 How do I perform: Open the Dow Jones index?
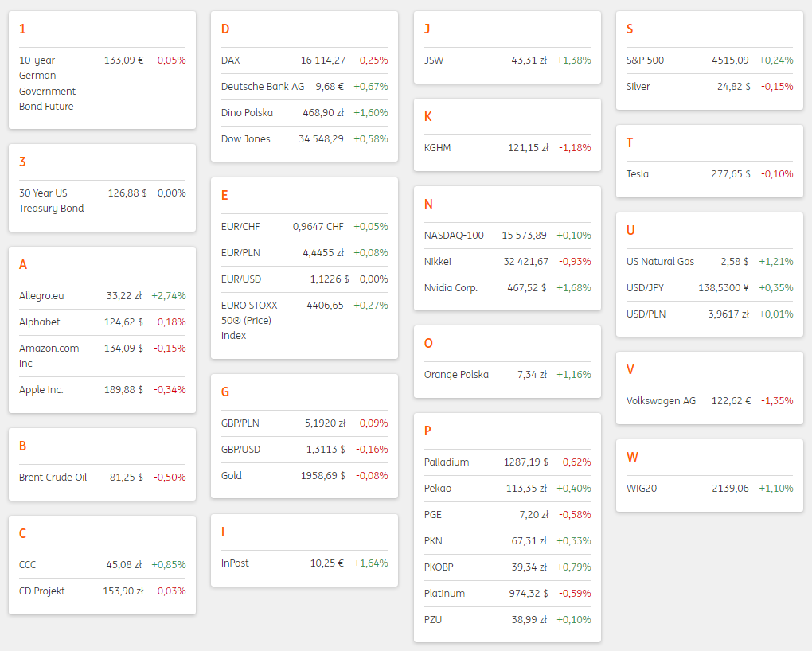point(246,139)
